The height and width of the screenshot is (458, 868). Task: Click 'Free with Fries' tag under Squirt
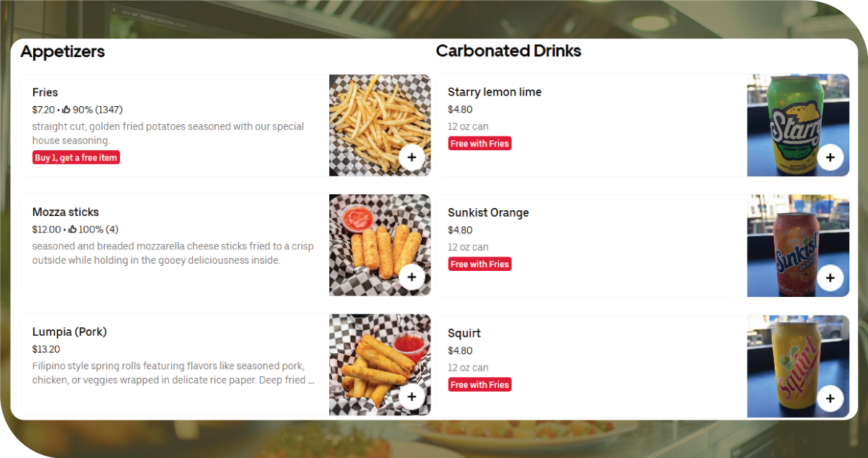[479, 385]
